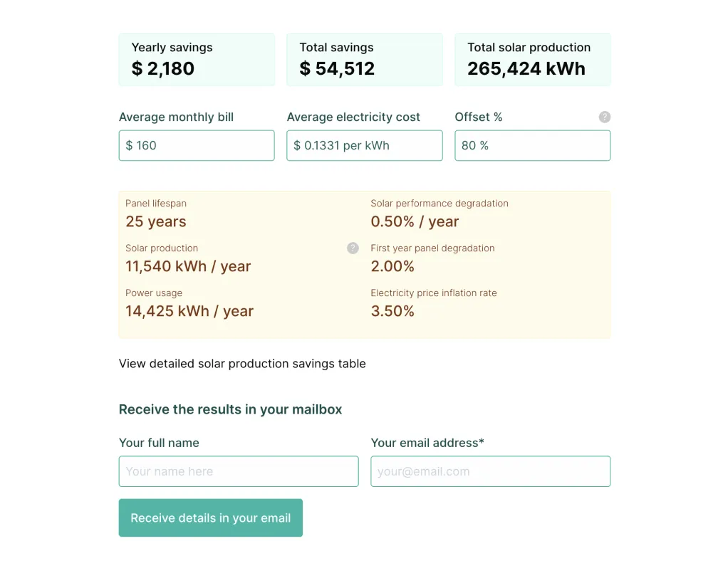Click the Solar production help icon
This screenshot has width=728, height=588.
tap(353, 248)
